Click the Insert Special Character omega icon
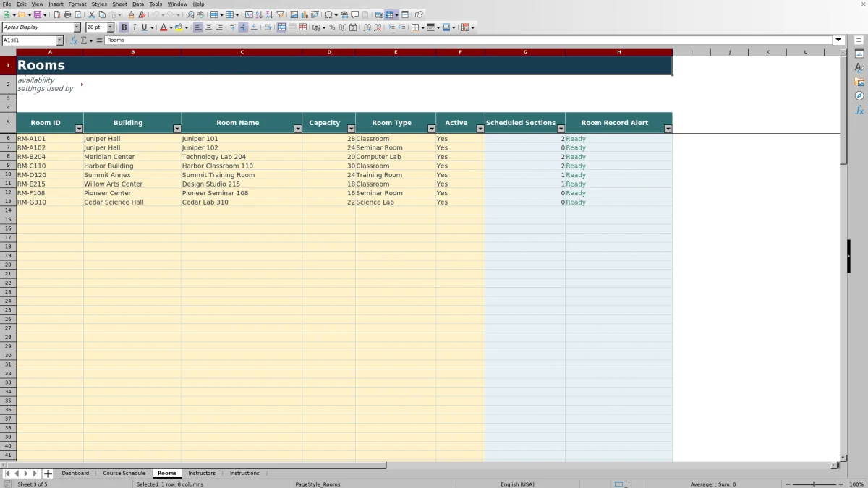 (329, 14)
